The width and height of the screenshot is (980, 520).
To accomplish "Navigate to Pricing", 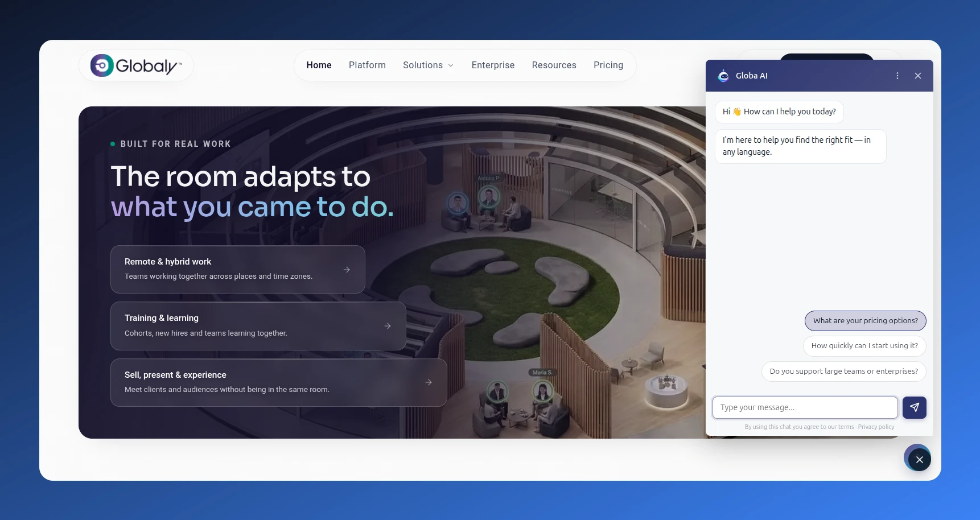I will click(x=608, y=65).
